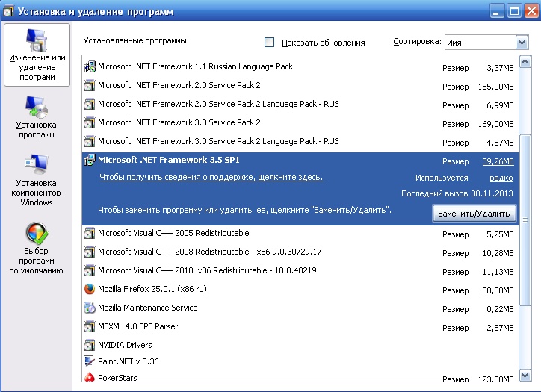Click the Paint.NET v3.36 icon
Screen dimensions: 541x392
tap(90, 361)
